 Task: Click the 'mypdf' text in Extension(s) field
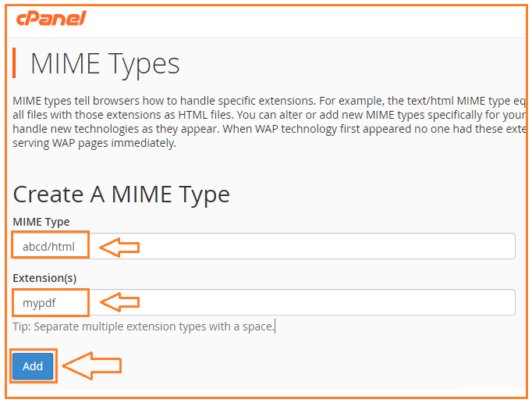point(38,303)
